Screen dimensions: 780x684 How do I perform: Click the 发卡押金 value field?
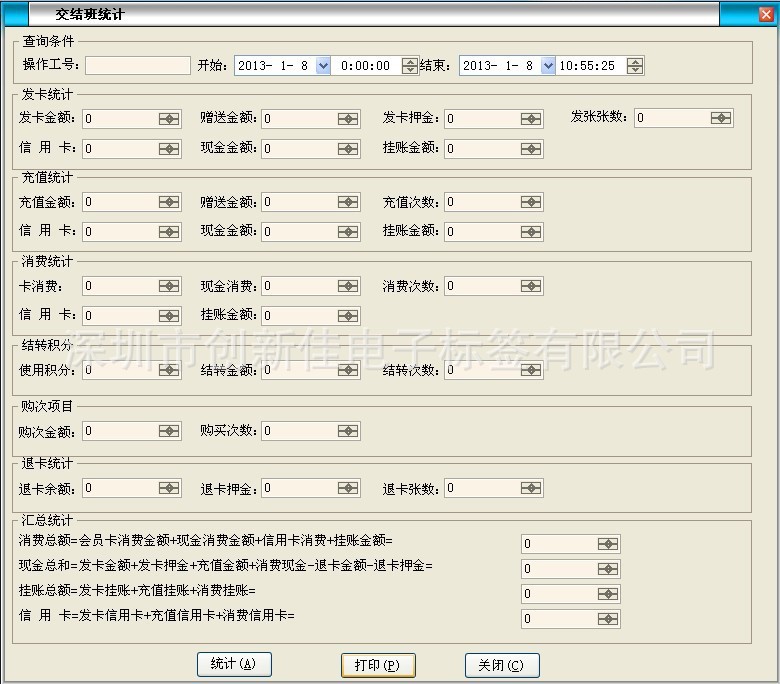click(481, 119)
